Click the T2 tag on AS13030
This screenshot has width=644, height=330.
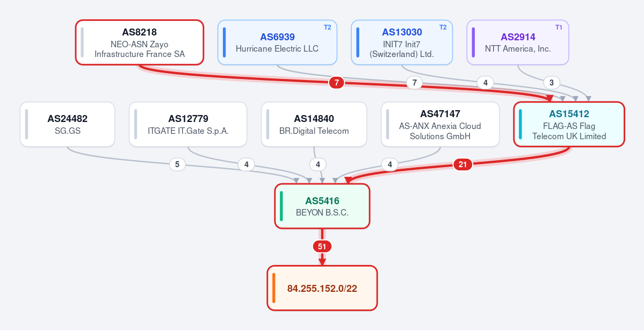coord(443,27)
